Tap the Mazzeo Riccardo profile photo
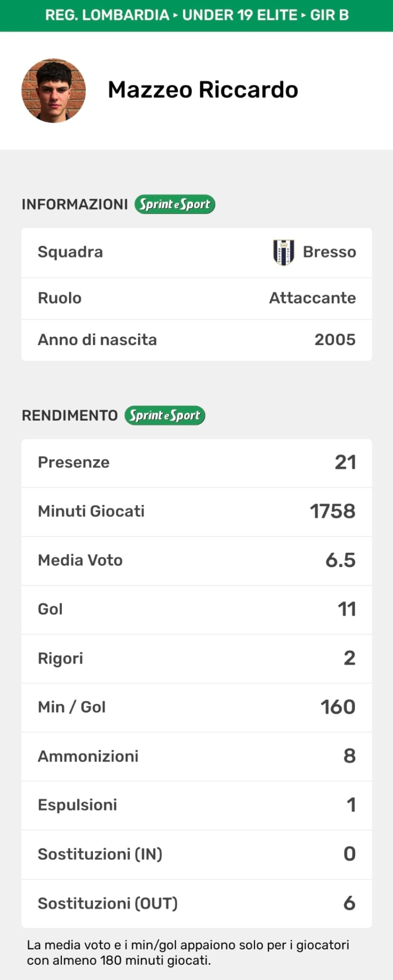Viewport: 393px width, 980px height. (54, 91)
